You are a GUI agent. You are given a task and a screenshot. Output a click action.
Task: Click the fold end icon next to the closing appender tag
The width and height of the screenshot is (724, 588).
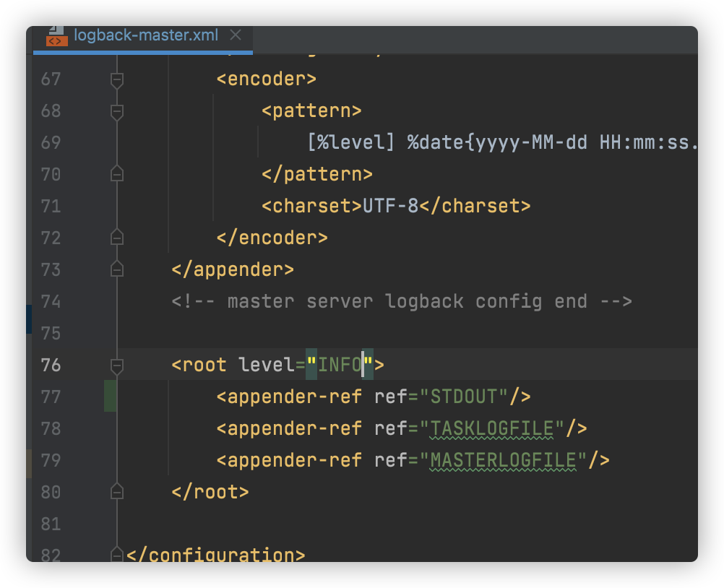[x=116, y=269]
